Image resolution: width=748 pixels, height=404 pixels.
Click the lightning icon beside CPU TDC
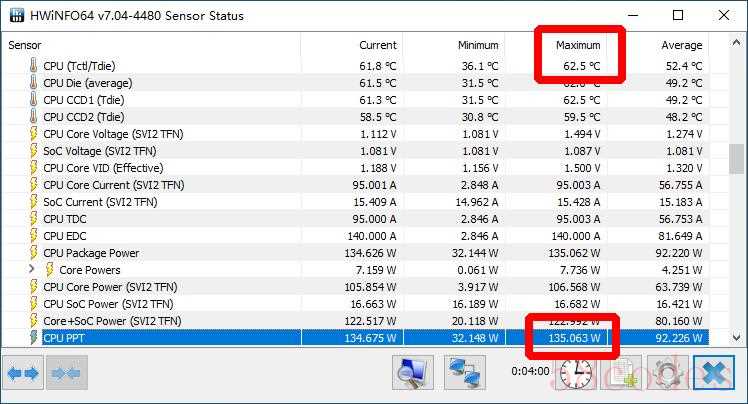tap(33, 219)
